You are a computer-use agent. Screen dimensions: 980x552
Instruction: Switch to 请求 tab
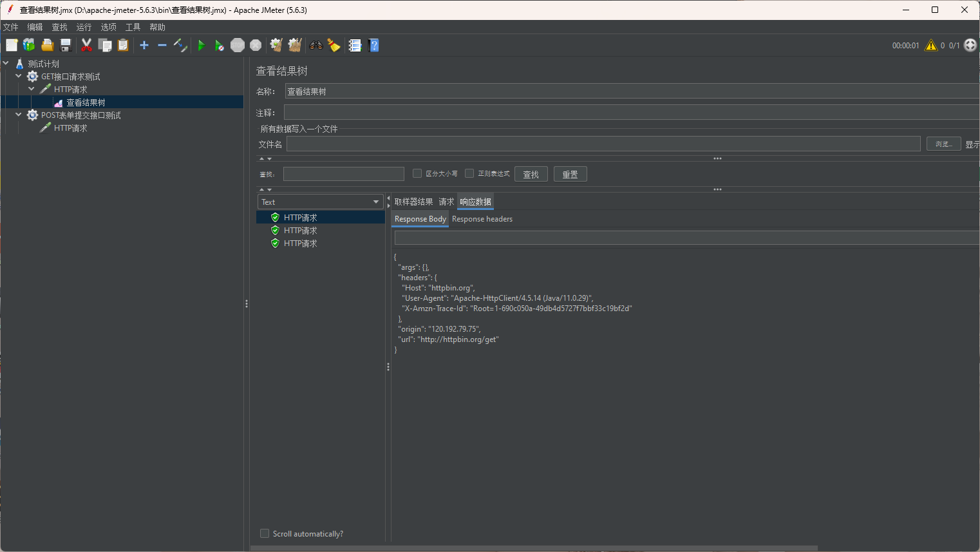pos(446,202)
